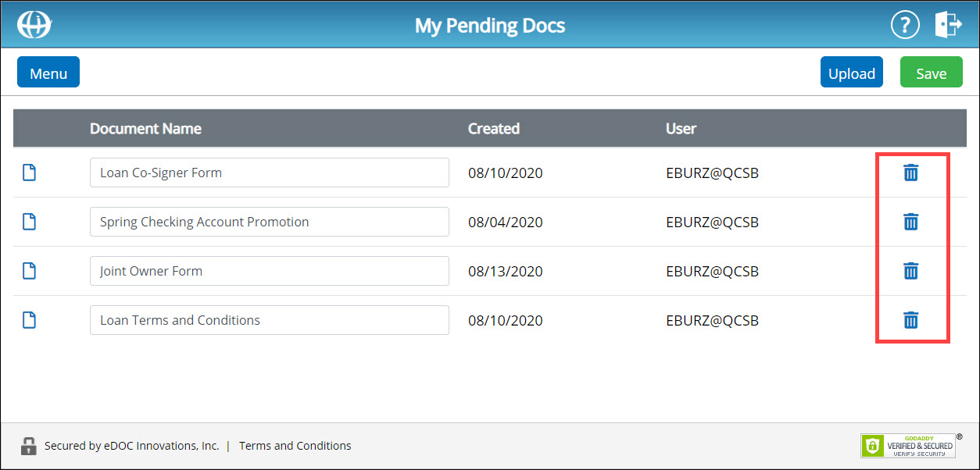Select the Joint Owner Form text field

269,271
